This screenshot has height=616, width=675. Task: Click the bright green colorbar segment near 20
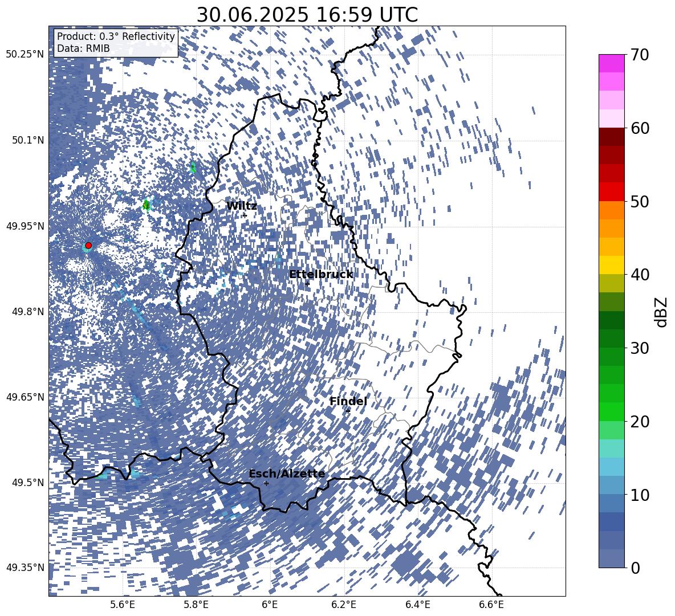(x=611, y=411)
